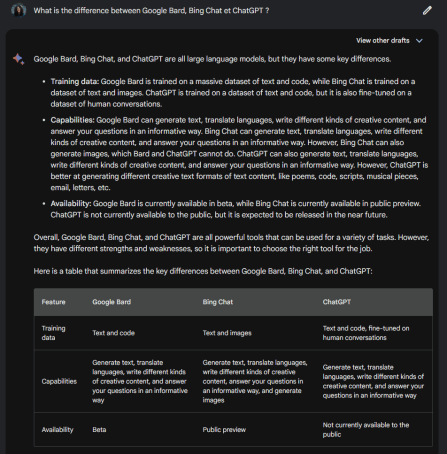The width and height of the screenshot is (447, 454).
Task: Click the Training data row label
Action: (x=53, y=333)
